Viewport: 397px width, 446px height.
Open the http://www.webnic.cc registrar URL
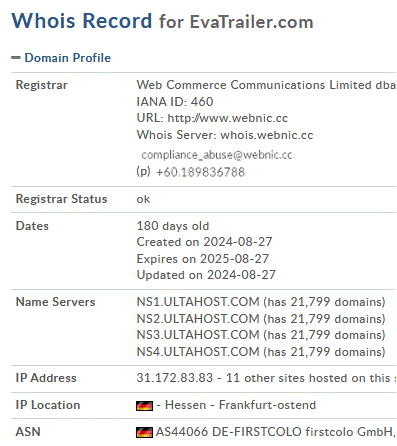(228, 118)
